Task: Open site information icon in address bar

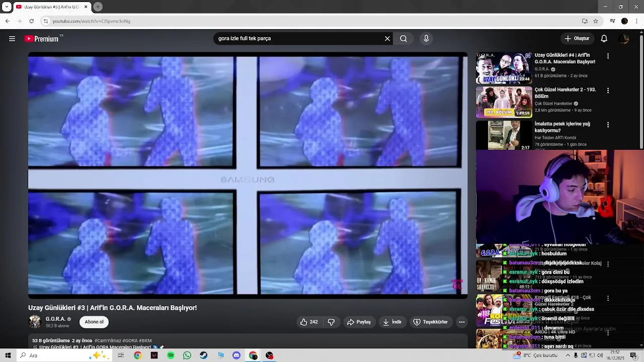Action: click(x=46, y=21)
